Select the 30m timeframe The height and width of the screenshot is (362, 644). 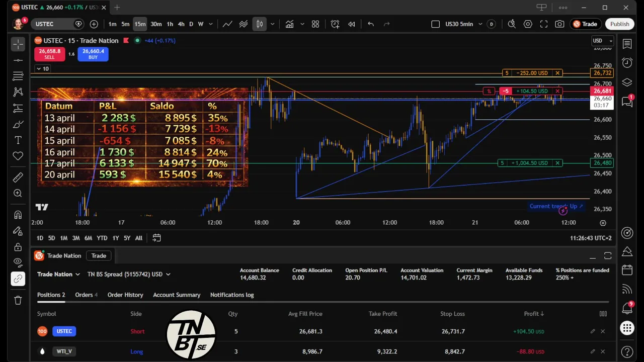(156, 24)
